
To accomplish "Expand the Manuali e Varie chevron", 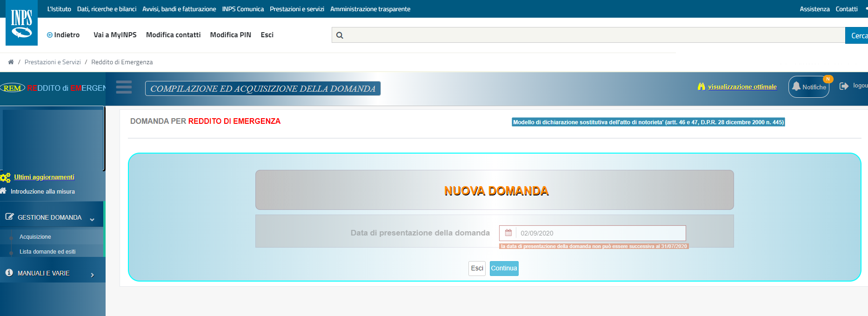I will pyautogui.click(x=93, y=275).
